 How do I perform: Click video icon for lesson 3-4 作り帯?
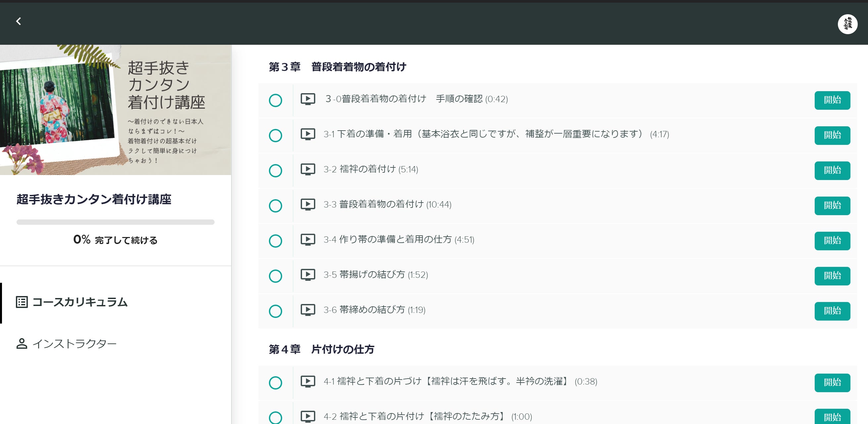(308, 239)
